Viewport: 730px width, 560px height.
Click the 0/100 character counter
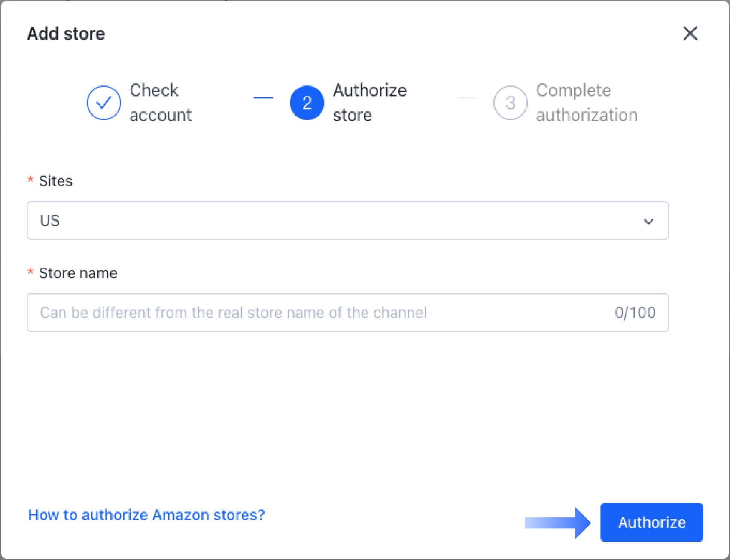pyautogui.click(x=635, y=313)
